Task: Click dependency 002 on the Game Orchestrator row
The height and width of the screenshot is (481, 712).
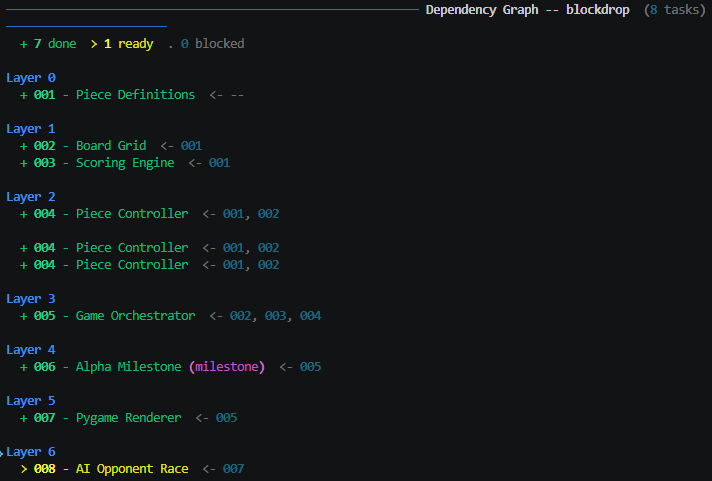Action: 241,316
